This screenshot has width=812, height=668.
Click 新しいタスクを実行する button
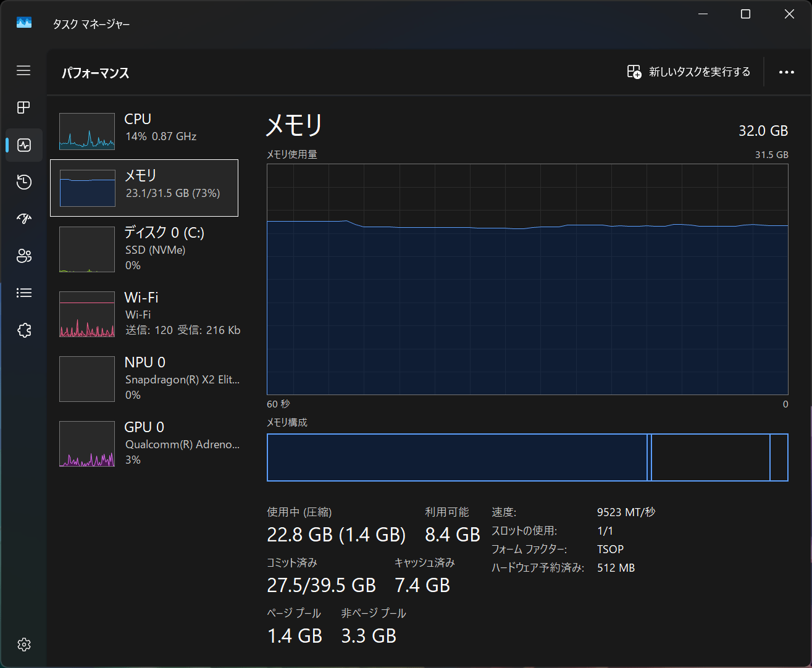pyautogui.click(x=689, y=72)
